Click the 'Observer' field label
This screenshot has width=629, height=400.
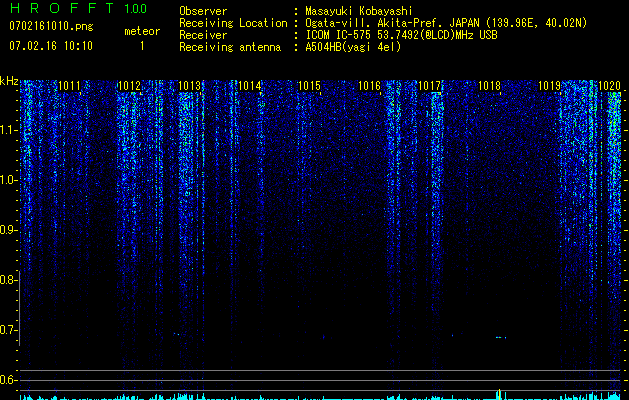(203, 11)
